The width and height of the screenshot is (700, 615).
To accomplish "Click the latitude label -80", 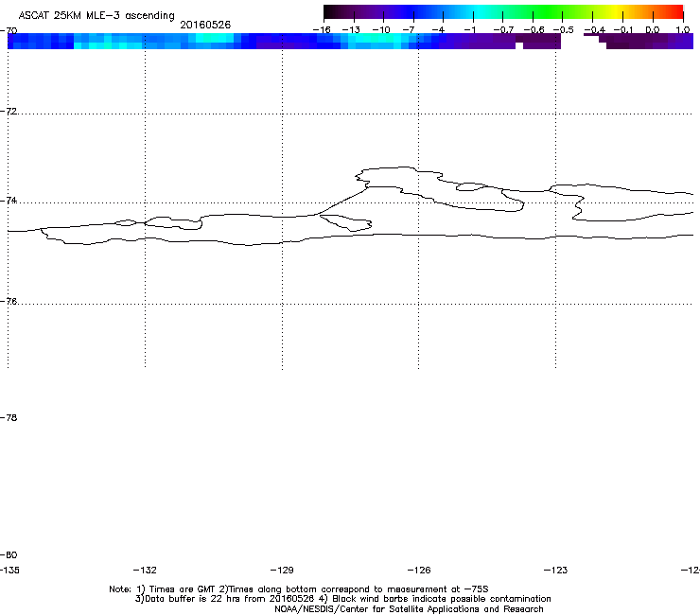I will tap(9, 554).
